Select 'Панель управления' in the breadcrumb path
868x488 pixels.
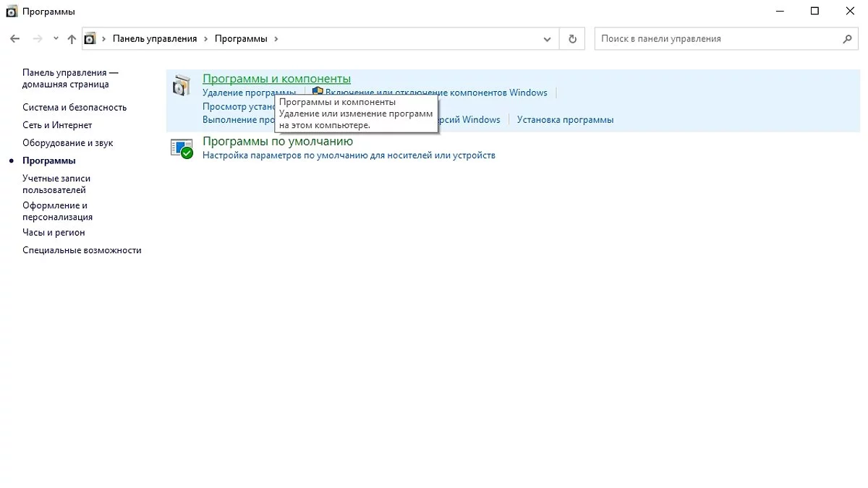click(155, 39)
